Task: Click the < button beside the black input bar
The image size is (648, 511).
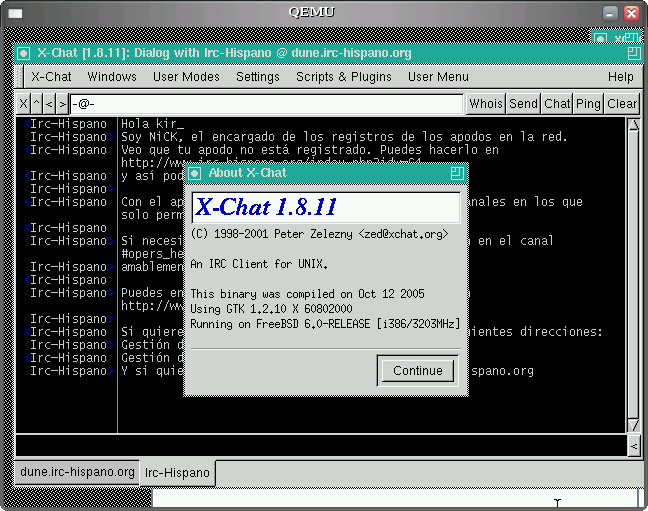Action: point(634,446)
